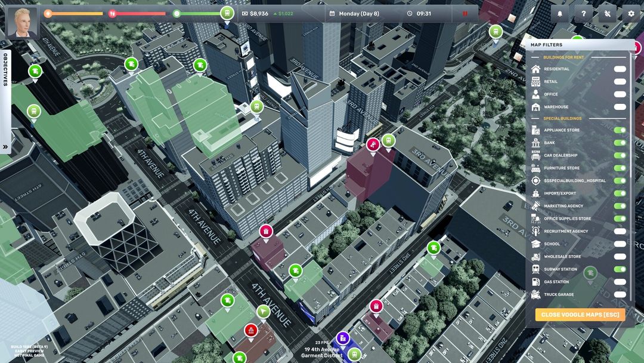Turn on the School filter
This screenshot has width=644, height=363.
tap(620, 244)
